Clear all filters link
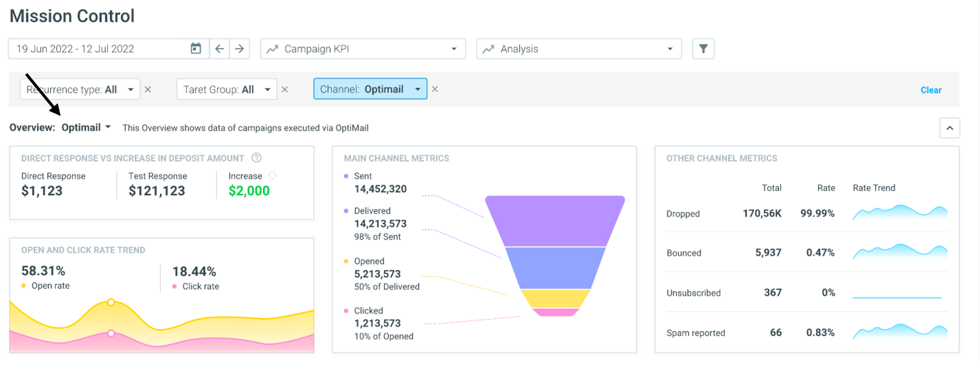This screenshot has width=980, height=373. pos(930,90)
